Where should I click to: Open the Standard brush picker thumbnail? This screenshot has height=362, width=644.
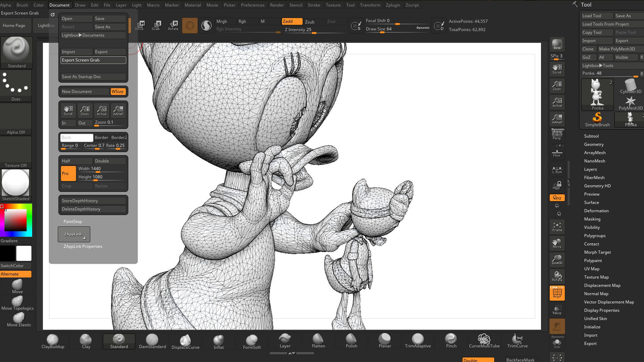click(x=16, y=53)
